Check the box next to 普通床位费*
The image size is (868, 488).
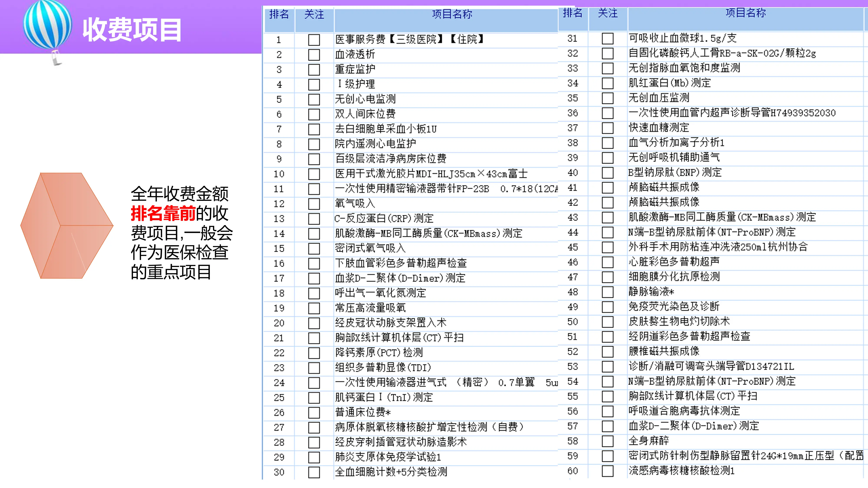(x=314, y=412)
